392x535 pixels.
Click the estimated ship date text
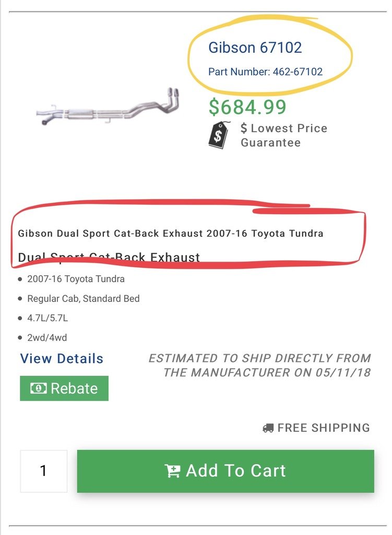tap(260, 365)
